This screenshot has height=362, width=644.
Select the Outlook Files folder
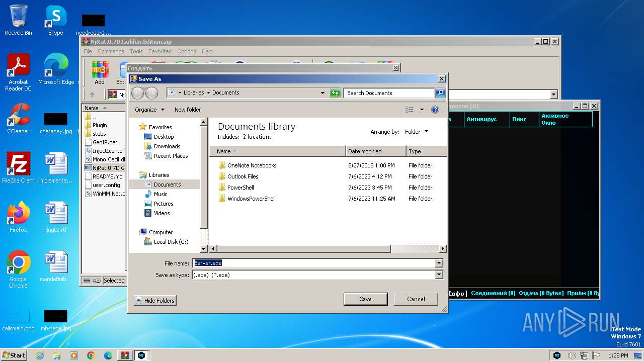coord(243,176)
